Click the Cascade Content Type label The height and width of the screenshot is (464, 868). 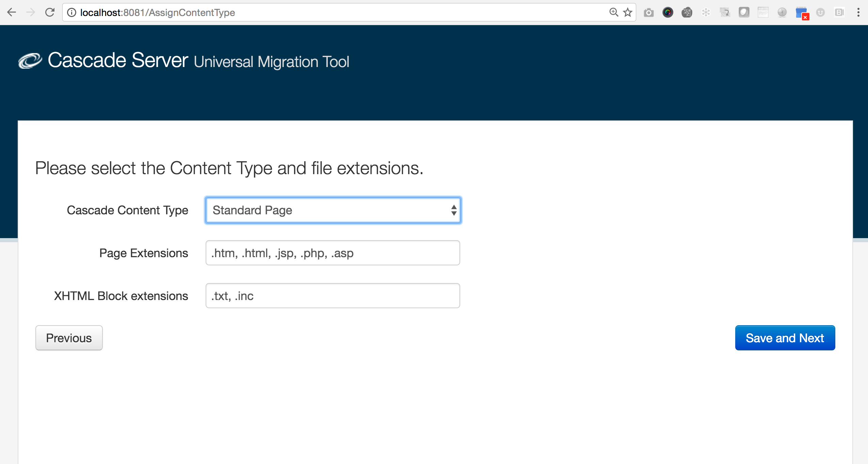(x=128, y=210)
